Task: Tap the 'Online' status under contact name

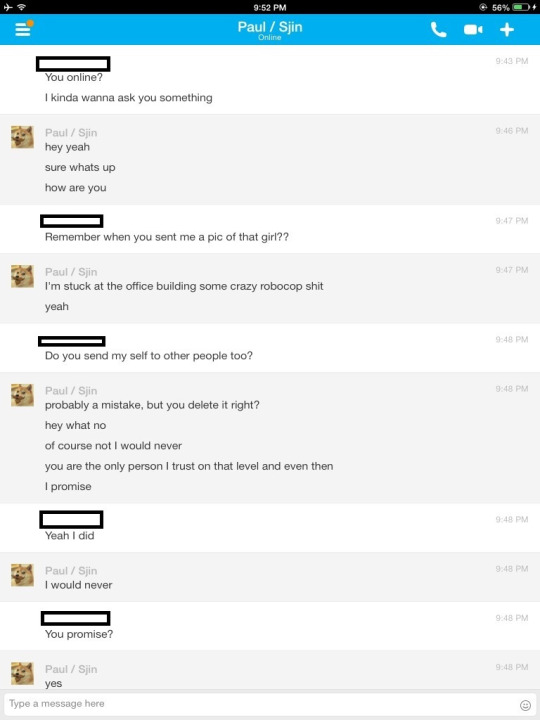Action: click(x=270, y=38)
